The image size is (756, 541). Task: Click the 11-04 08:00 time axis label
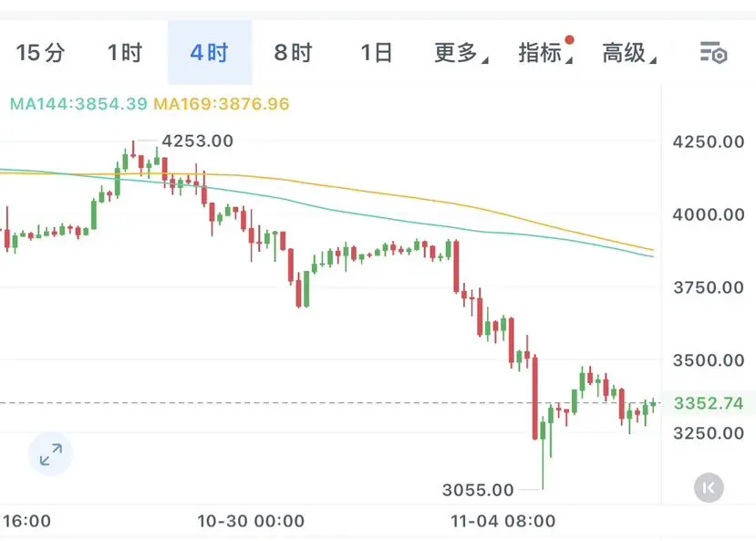pyautogui.click(x=502, y=521)
